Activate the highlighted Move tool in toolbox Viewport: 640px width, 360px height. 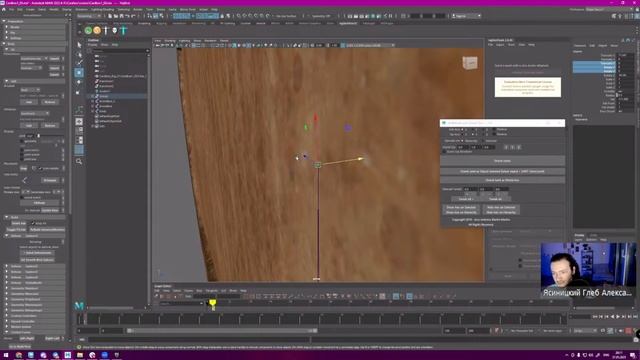pyautogui.click(x=79, y=73)
